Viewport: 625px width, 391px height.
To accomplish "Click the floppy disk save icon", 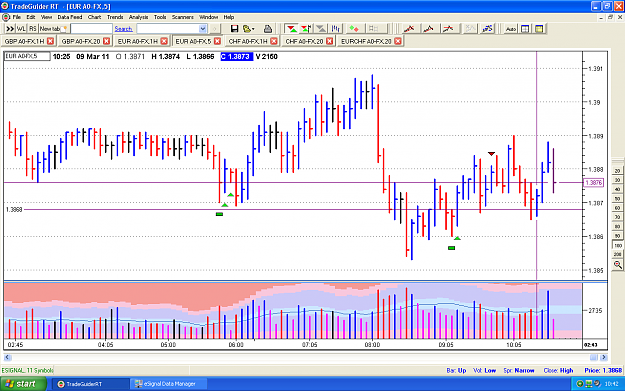I will click(x=234, y=29).
